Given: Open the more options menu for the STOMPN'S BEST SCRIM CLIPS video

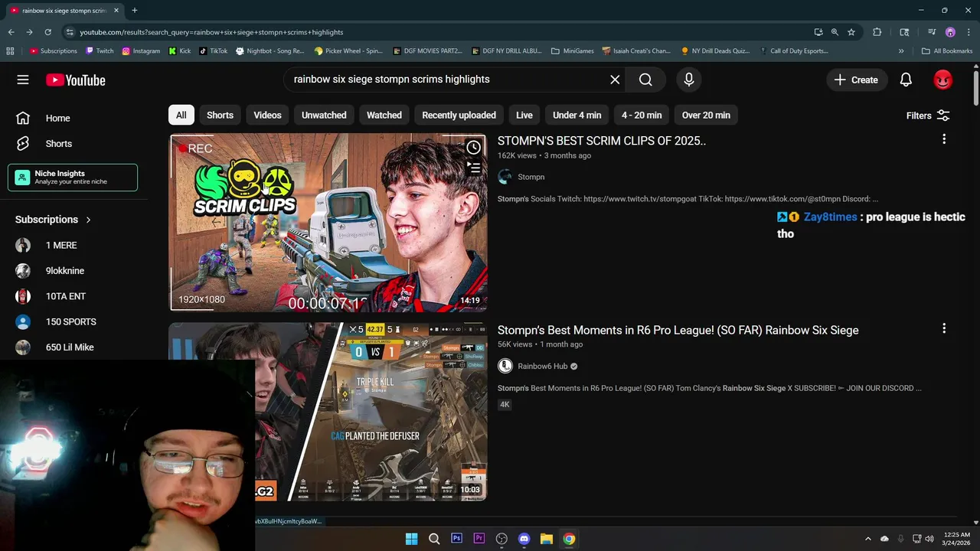Looking at the screenshot, I should click(x=944, y=139).
